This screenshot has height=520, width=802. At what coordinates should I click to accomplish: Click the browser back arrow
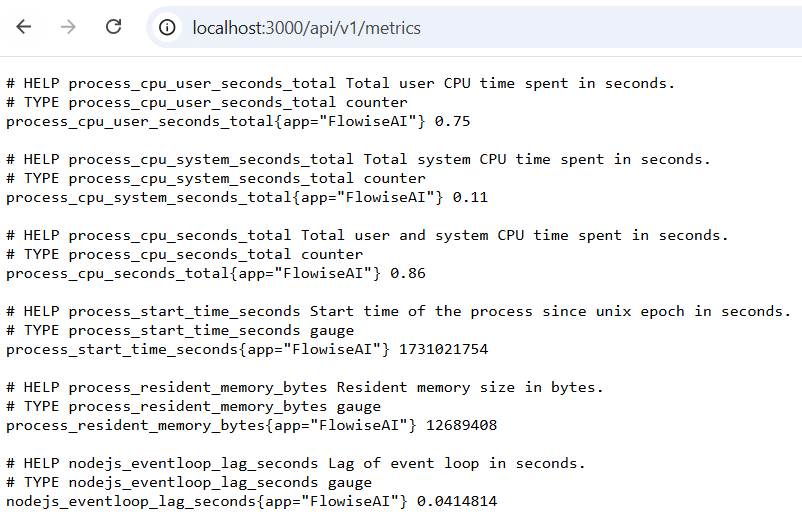pos(24,27)
